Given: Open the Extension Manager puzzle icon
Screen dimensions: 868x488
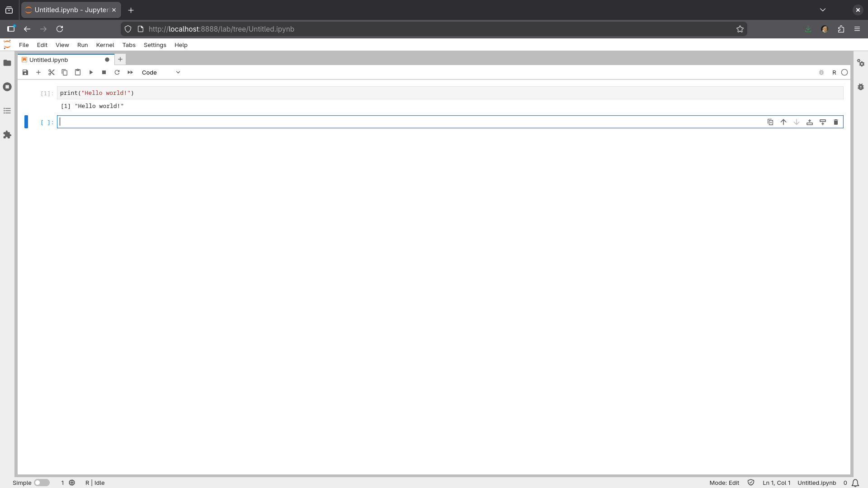Looking at the screenshot, I should click(7, 135).
